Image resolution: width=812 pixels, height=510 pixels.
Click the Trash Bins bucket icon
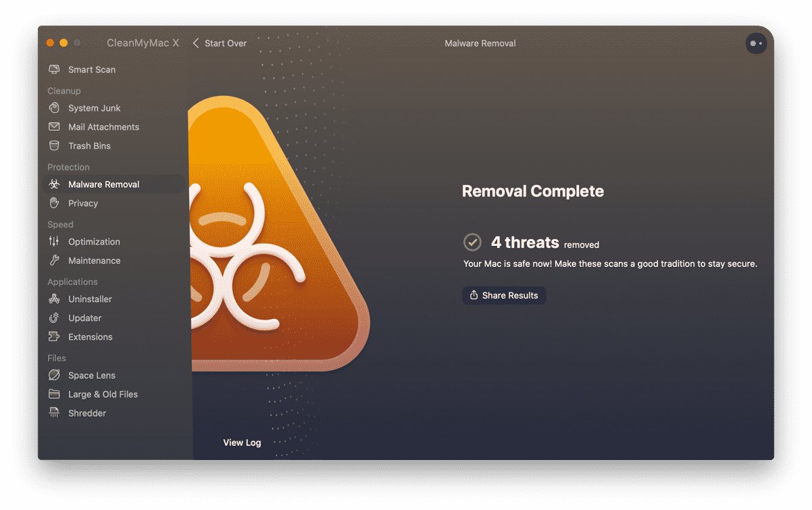point(54,146)
